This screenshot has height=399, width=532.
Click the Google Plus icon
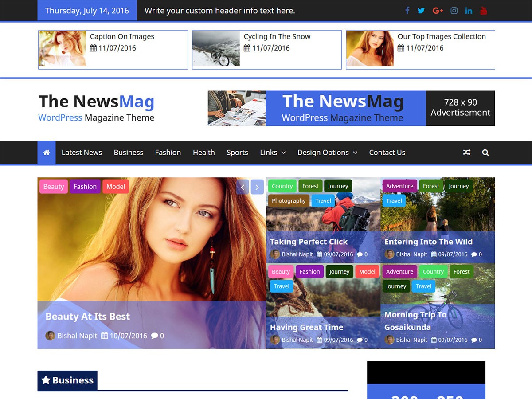point(438,11)
